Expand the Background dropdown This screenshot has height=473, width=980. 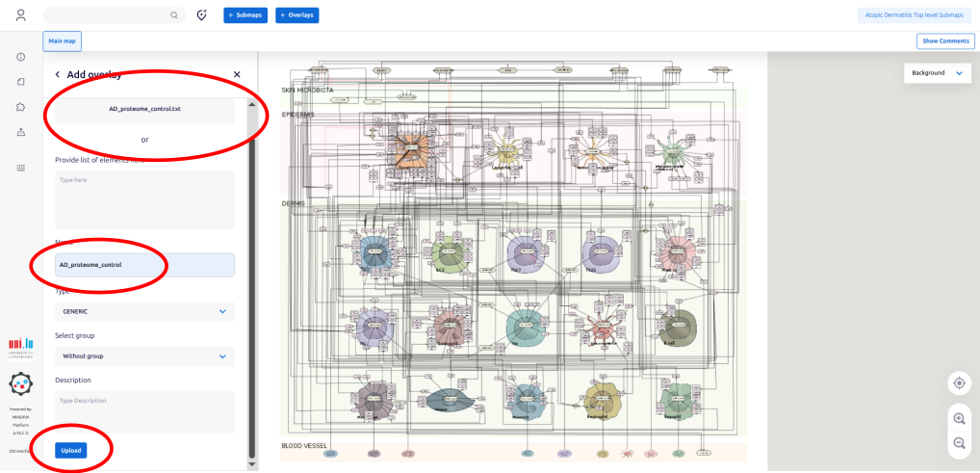point(937,73)
